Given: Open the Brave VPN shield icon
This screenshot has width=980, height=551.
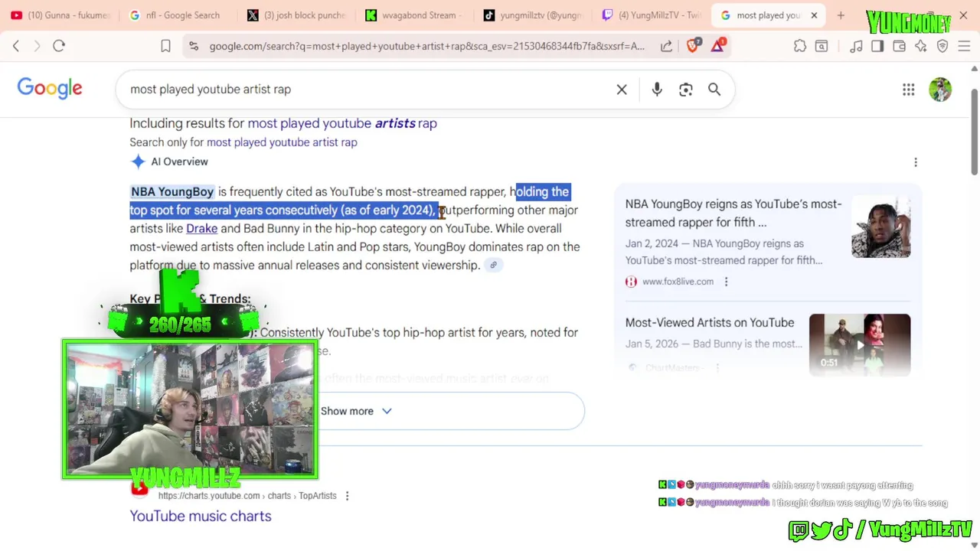Looking at the screenshot, I should (942, 47).
